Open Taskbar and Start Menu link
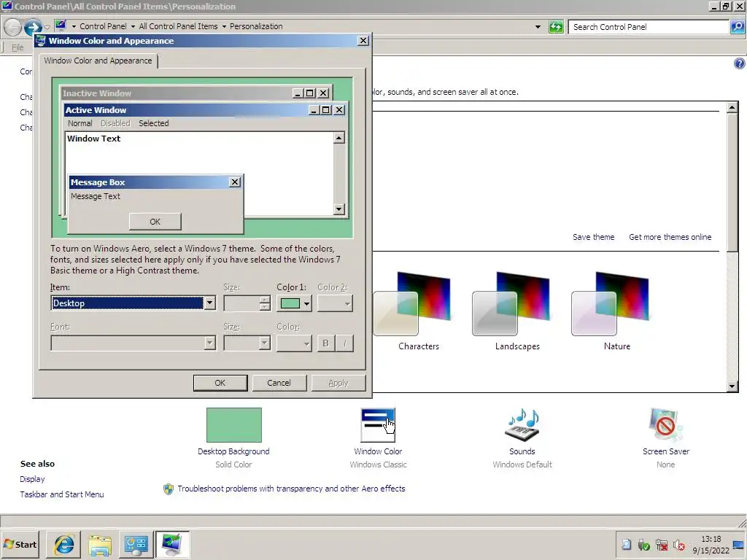This screenshot has width=747, height=560. click(62, 494)
